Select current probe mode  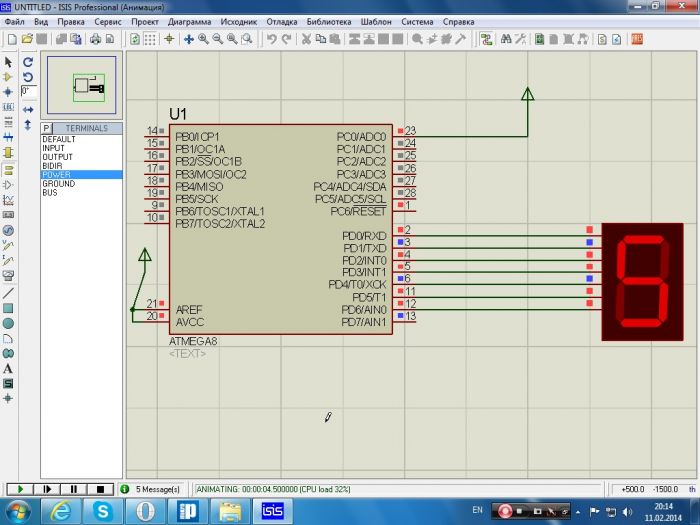coord(8,260)
